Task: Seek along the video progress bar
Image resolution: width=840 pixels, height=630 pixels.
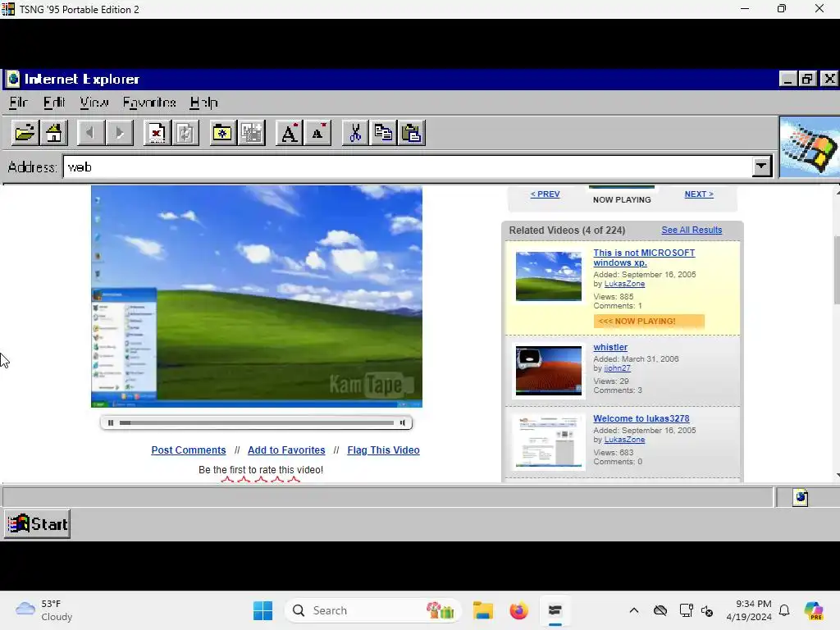Action: pyautogui.click(x=257, y=422)
